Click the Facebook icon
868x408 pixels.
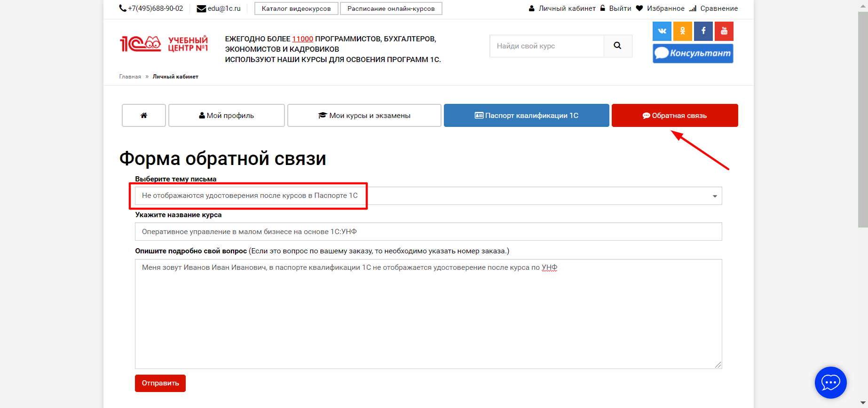[x=703, y=31]
